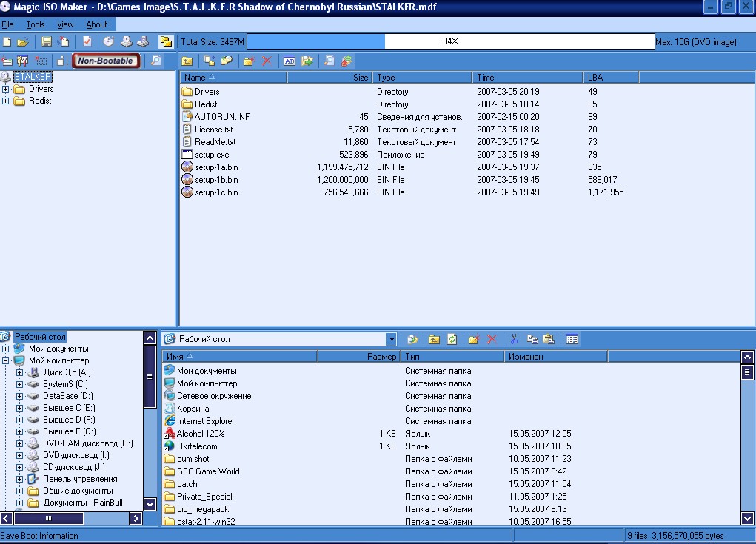Refresh the local file browser list
This screenshot has height=544, width=756.
[452, 339]
